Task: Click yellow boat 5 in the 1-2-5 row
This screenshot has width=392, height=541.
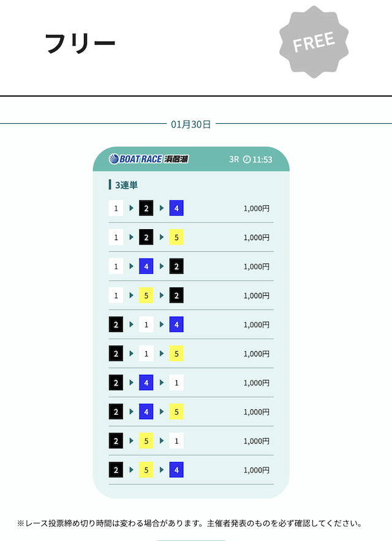Action: [176, 237]
